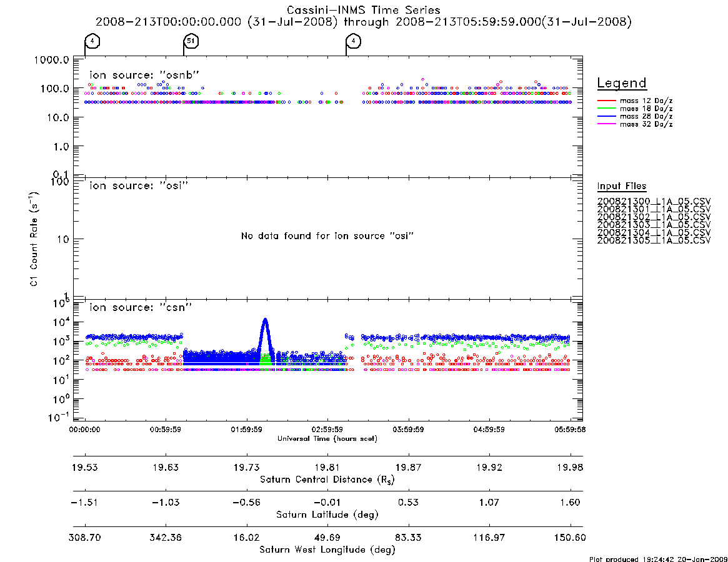Image resolution: width=728 pixels, height=562 pixels.
Task: Click the 00:59:59 time tick label
Action: point(166,430)
